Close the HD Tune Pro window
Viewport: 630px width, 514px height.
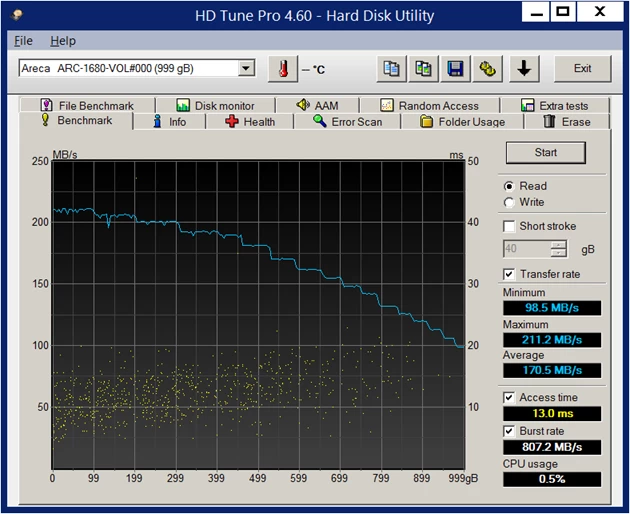tap(600, 12)
